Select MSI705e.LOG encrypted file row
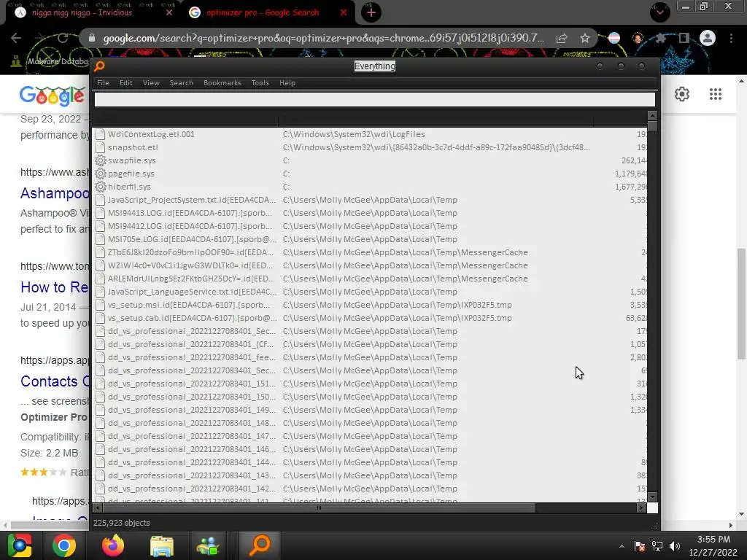Viewport: 747px width, 560px height. tap(370, 239)
